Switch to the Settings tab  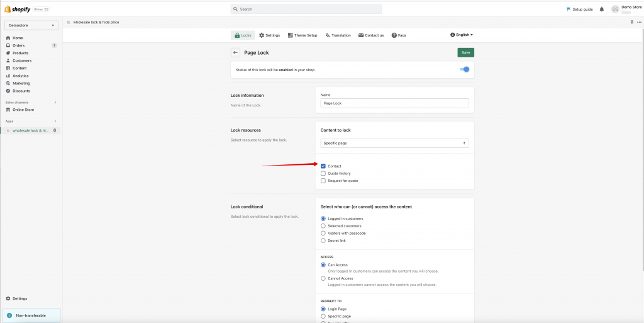point(269,35)
